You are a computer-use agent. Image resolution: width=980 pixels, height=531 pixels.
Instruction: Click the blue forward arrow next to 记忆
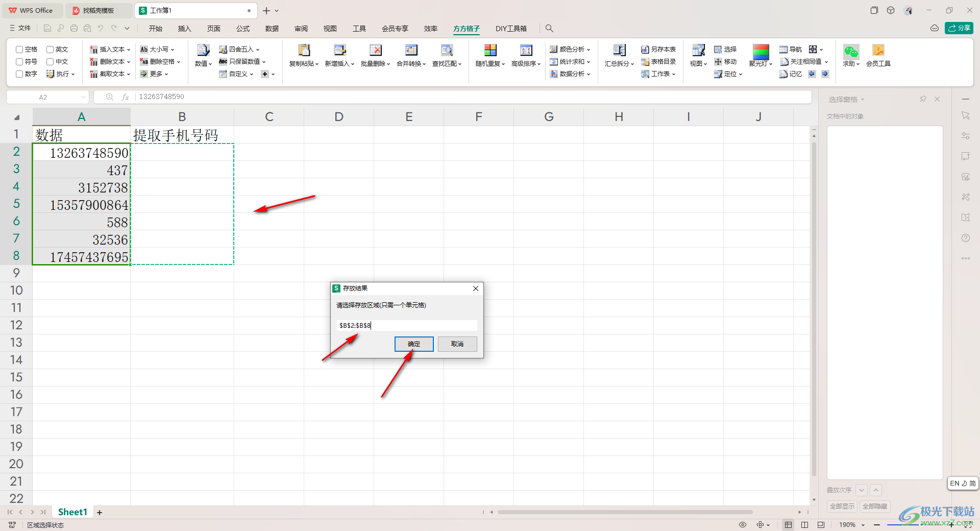coord(825,74)
